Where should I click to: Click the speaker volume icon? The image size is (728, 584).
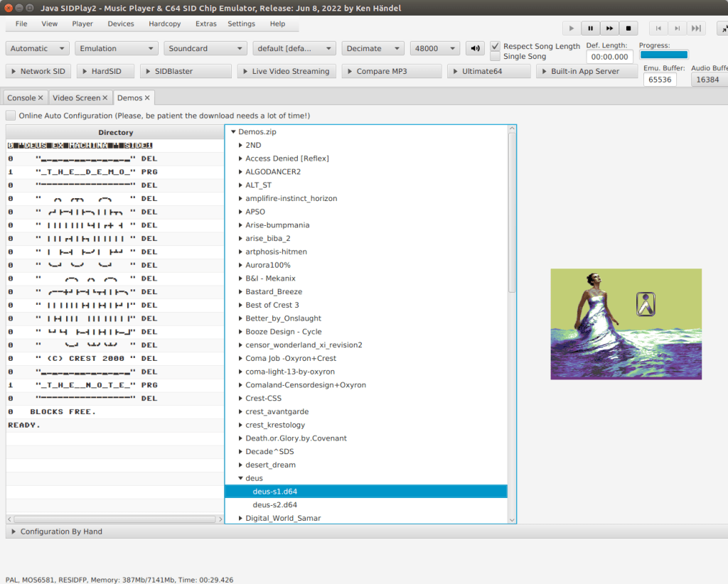pyautogui.click(x=475, y=49)
